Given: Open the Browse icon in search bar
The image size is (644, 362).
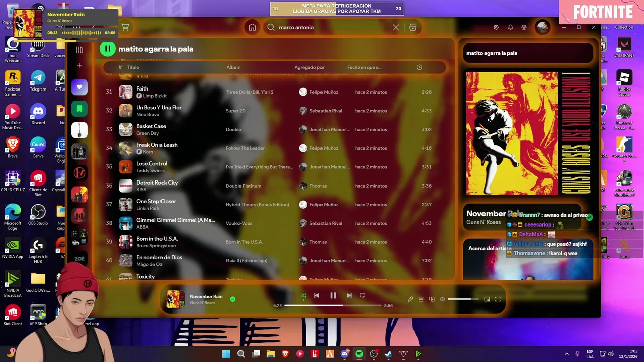Looking at the screenshot, I should click(413, 27).
